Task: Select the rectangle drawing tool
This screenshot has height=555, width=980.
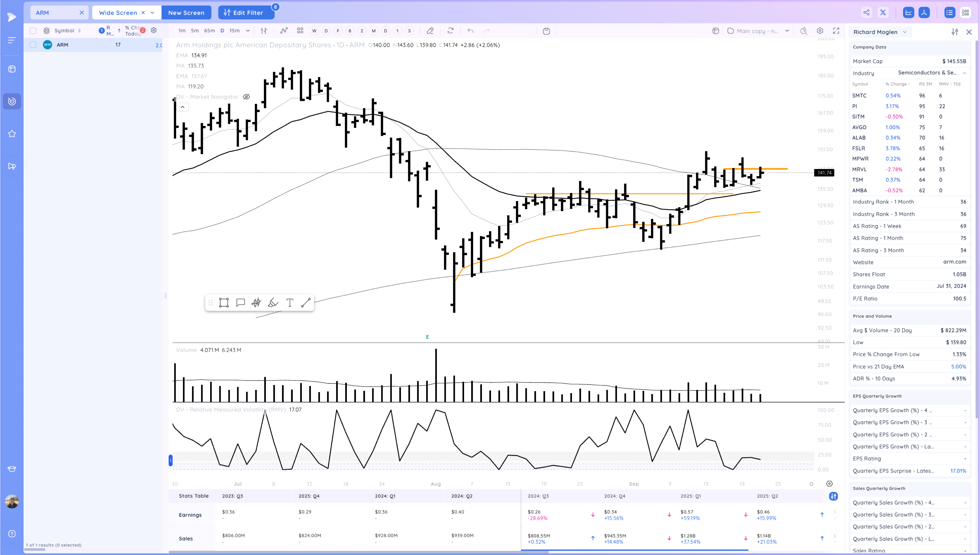Action: coord(224,303)
